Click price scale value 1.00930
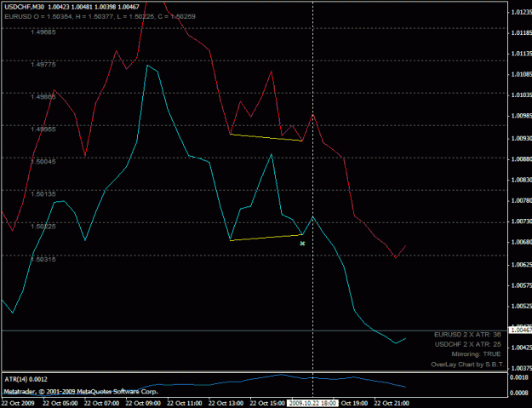 [521, 139]
